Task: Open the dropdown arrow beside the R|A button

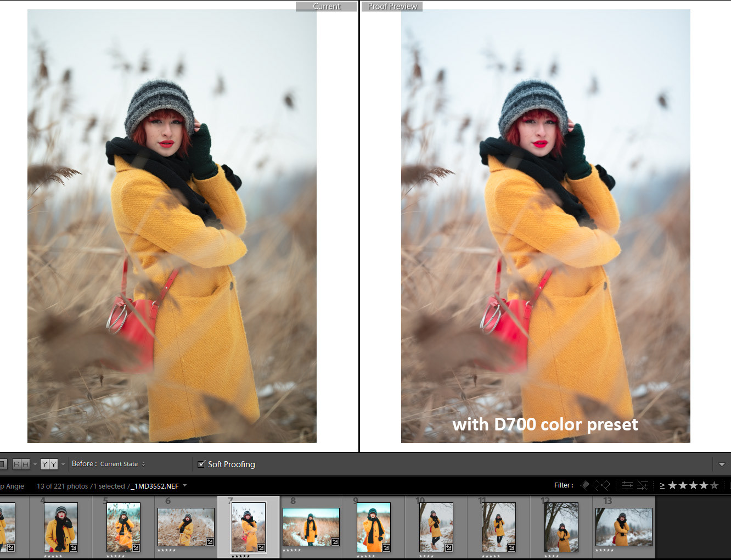Action: click(x=35, y=464)
